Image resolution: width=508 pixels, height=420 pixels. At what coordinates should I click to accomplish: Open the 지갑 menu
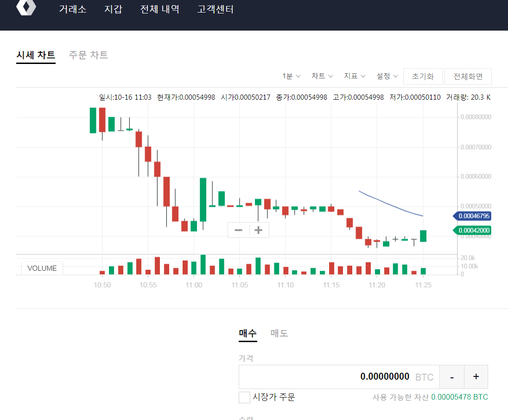coord(114,9)
